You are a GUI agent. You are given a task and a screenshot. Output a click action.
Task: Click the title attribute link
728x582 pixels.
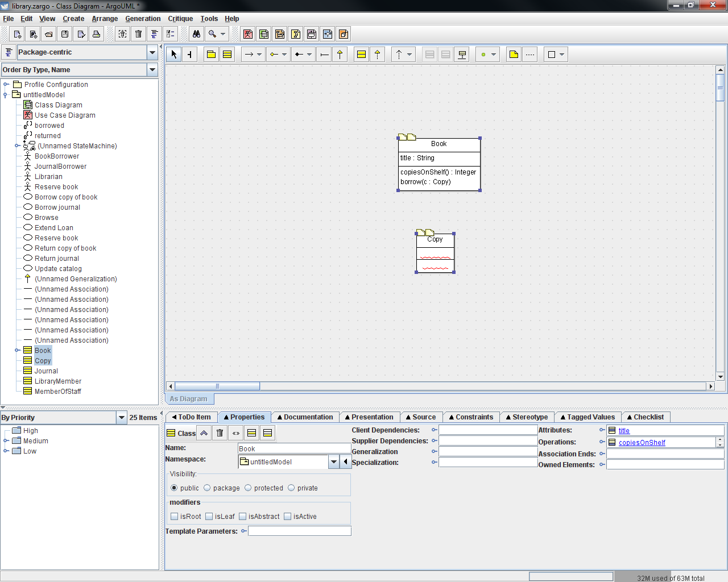click(624, 431)
